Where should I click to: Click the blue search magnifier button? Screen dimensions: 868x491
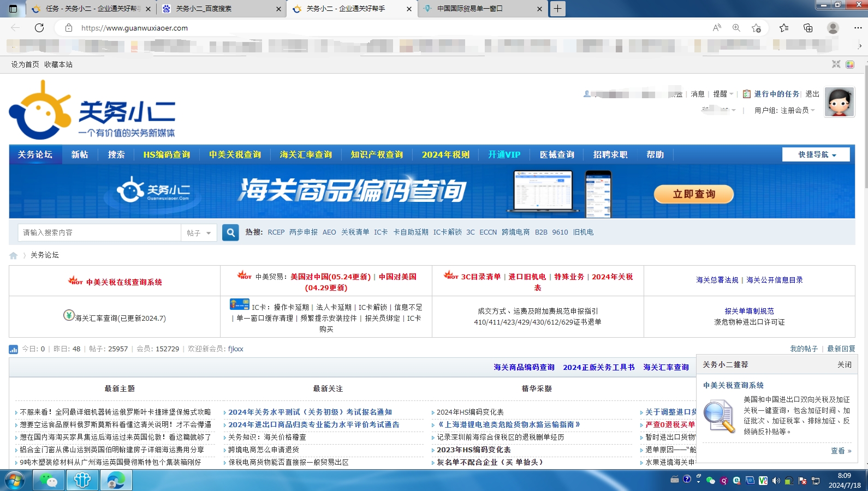coord(231,232)
